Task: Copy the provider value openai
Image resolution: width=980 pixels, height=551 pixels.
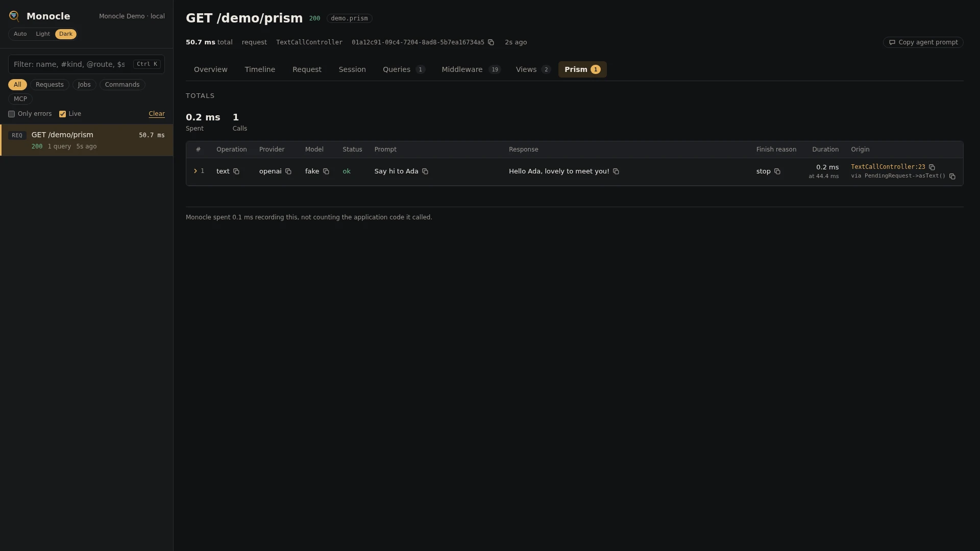Action: (x=288, y=171)
